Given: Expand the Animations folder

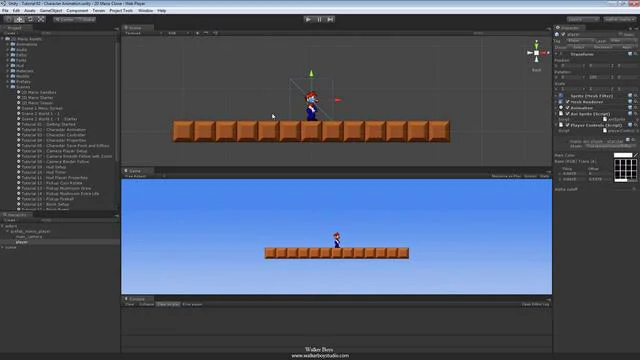Looking at the screenshot, I should (x=8, y=44).
